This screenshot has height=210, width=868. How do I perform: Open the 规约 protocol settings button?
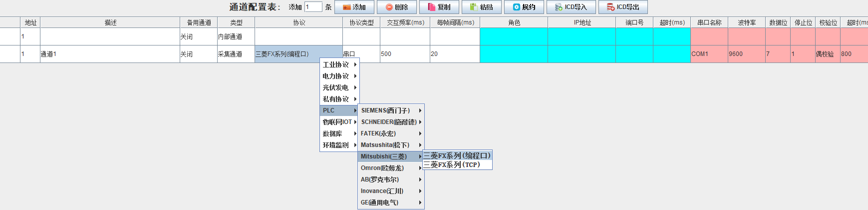[524, 7]
